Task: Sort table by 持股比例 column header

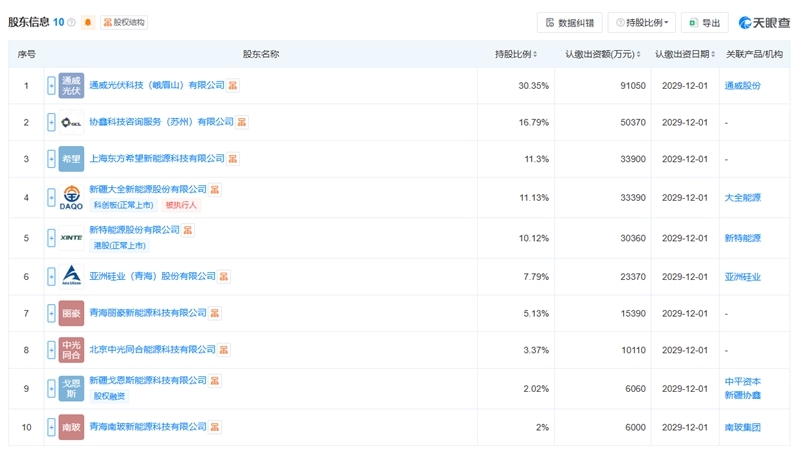Action: tap(516, 54)
